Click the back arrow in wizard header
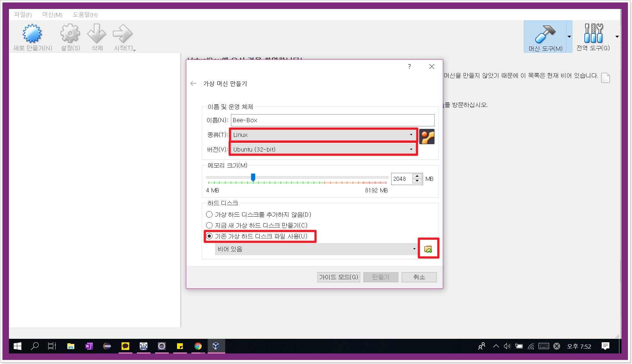The width and height of the screenshot is (632, 364). [x=193, y=84]
